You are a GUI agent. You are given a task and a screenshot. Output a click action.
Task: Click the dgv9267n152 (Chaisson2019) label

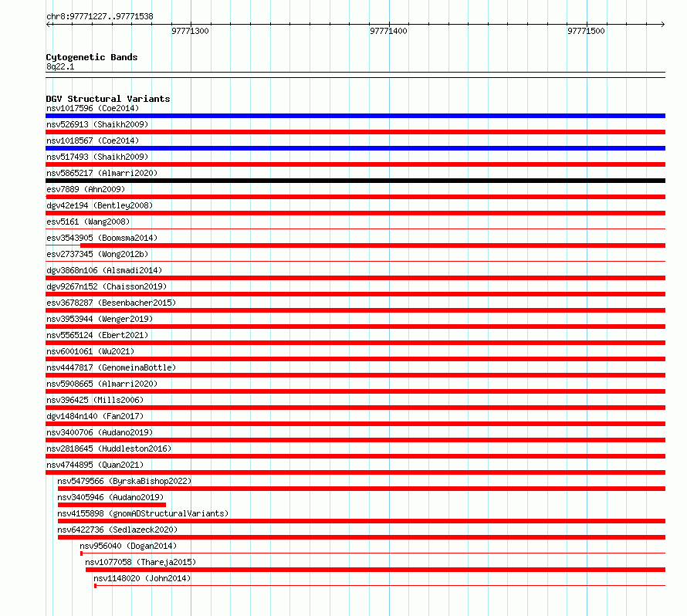tap(107, 286)
